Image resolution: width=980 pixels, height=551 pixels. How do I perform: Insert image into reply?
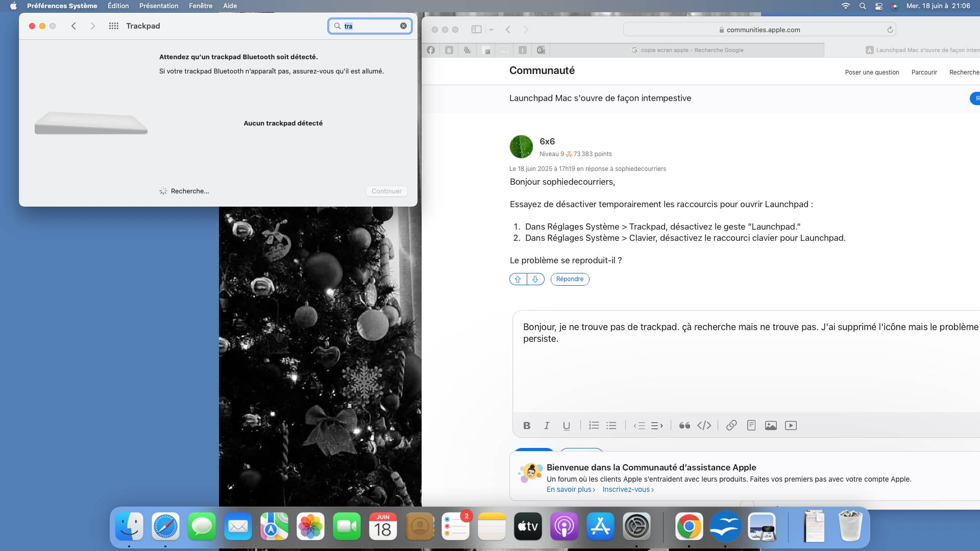tap(771, 425)
